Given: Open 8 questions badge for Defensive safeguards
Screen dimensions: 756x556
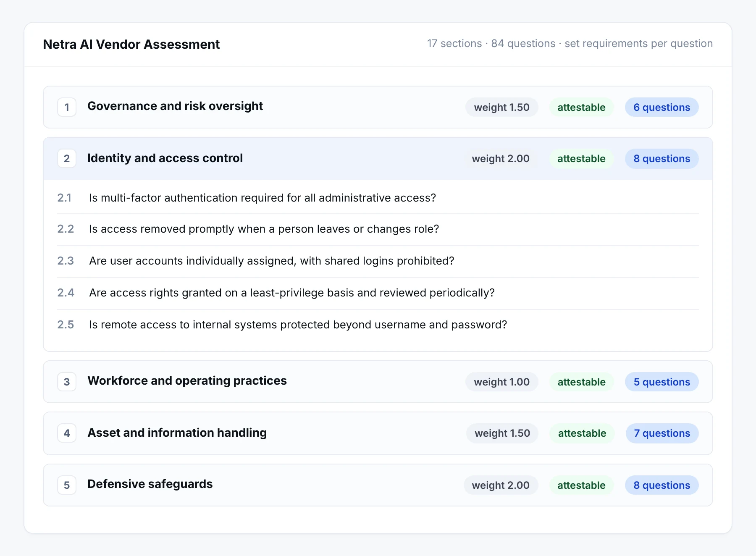Looking at the screenshot, I should point(661,485).
